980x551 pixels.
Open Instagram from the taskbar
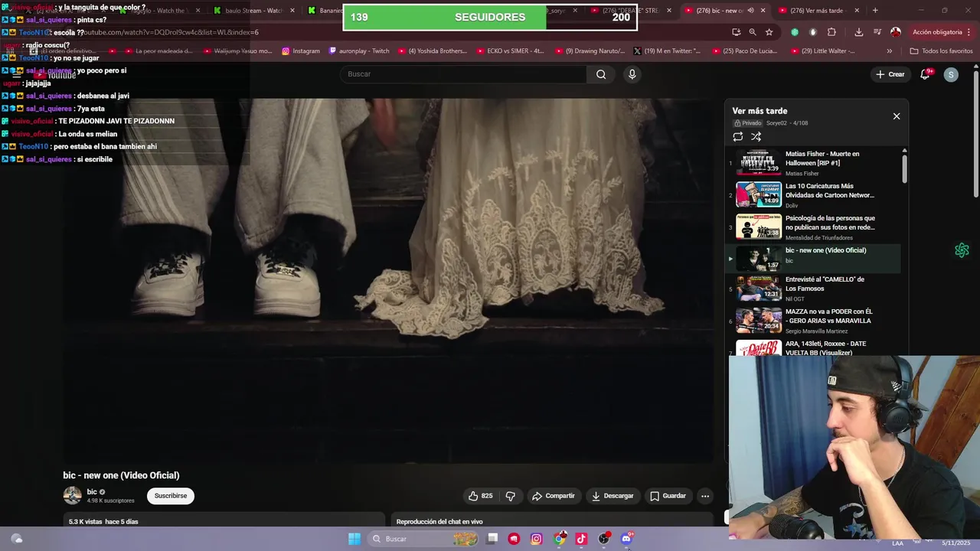coord(536,539)
